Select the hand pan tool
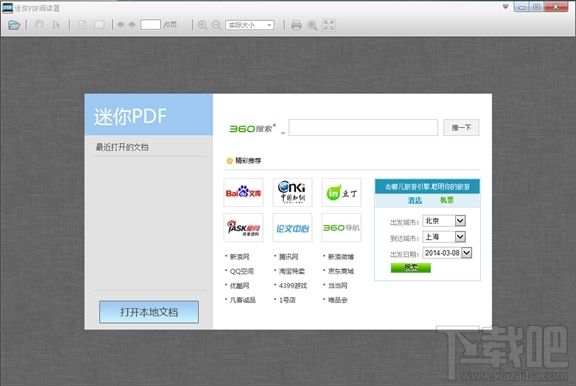The width and height of the screenshot is (576, 386). tap(39, 25)
